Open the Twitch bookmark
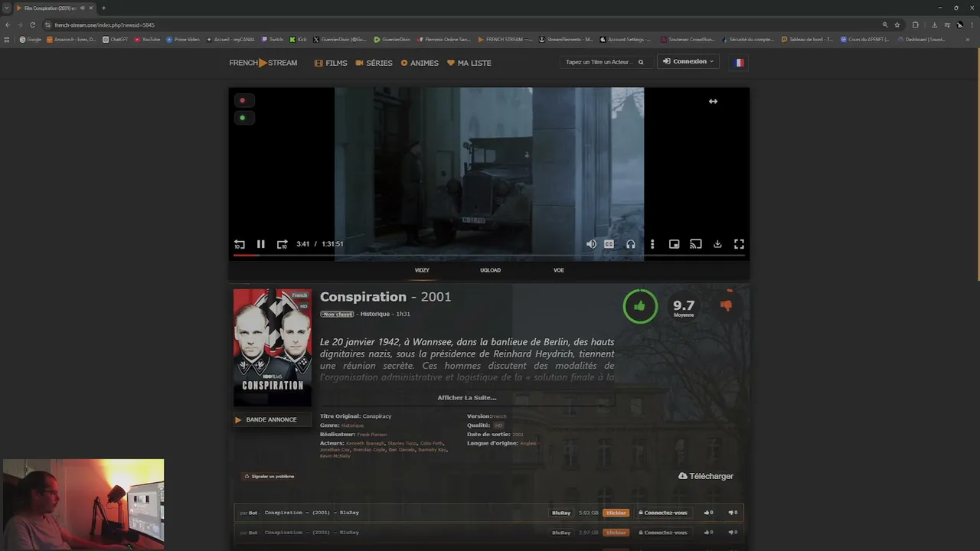Image resolution: width=980 pixels, height=551 pixels. [x=273, y=39]
